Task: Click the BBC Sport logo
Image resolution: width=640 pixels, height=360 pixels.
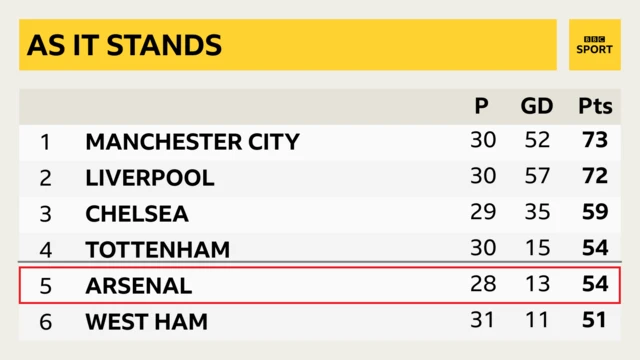Action: click(595, 44)
